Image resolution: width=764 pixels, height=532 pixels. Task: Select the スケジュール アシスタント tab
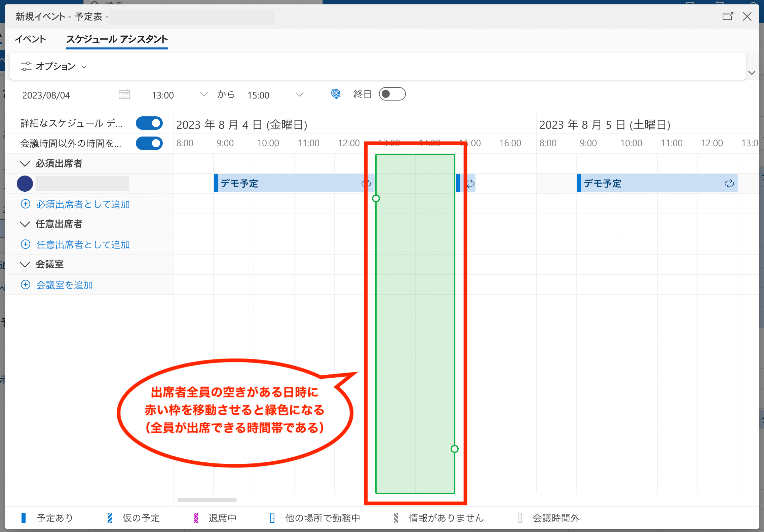tap(117, 39)
